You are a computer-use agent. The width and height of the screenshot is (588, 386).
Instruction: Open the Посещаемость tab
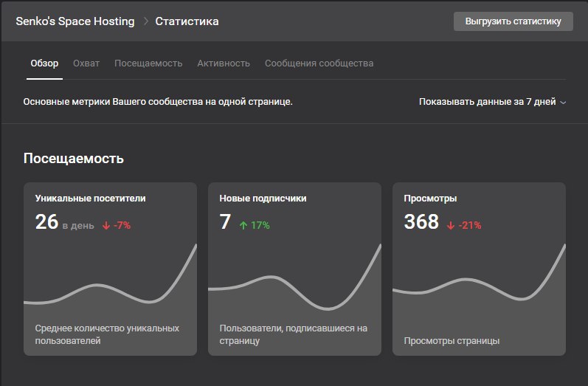click(x=148, y=63)
